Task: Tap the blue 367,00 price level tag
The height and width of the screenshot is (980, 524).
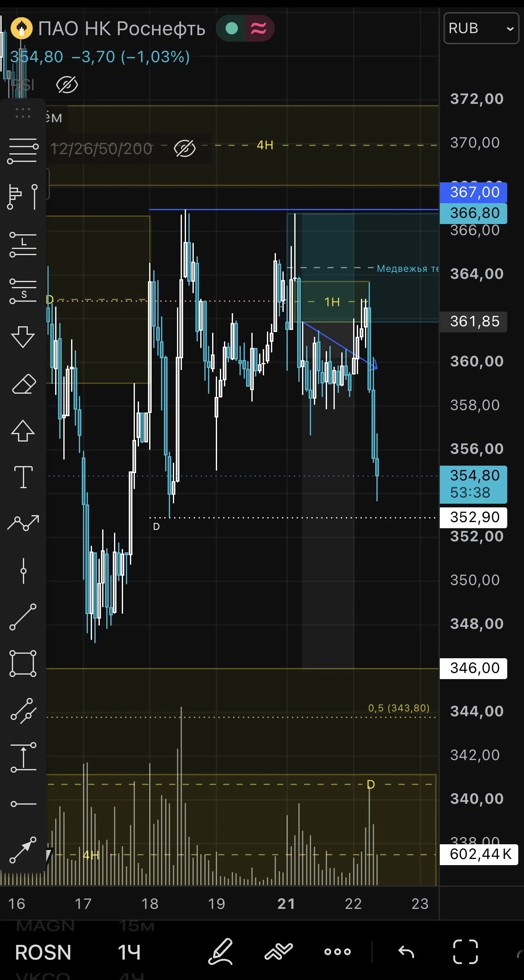Action: click(473, 192)
